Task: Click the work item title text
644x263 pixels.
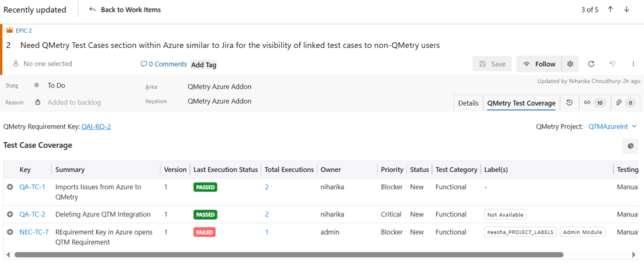Action: click(230, 45)
